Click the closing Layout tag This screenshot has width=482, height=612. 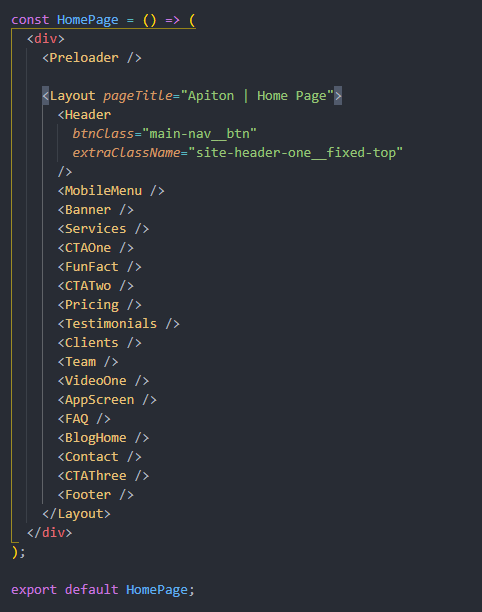point(76,514)
